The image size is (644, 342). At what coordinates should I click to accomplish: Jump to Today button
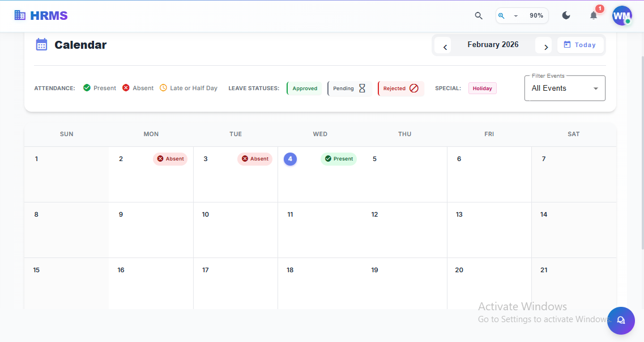[x=580, y=45]
